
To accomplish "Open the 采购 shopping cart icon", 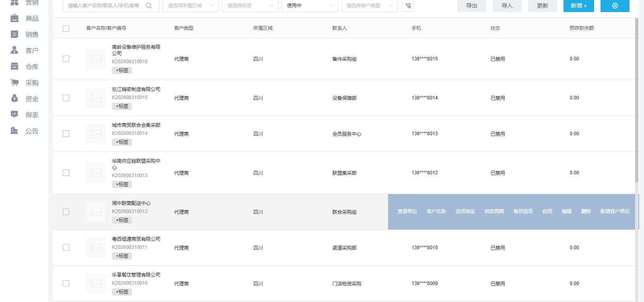I will tap(14, 82).
